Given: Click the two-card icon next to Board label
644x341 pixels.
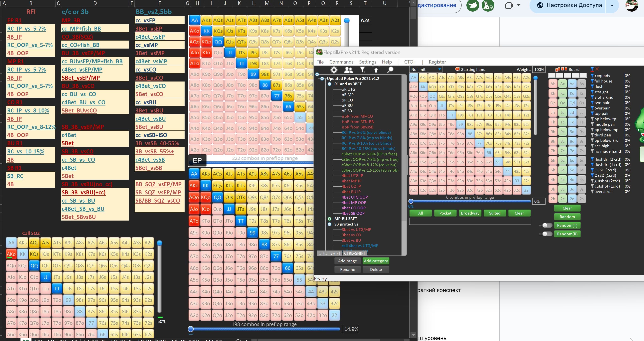Looking at the screenshot, I should coord(564,69).
